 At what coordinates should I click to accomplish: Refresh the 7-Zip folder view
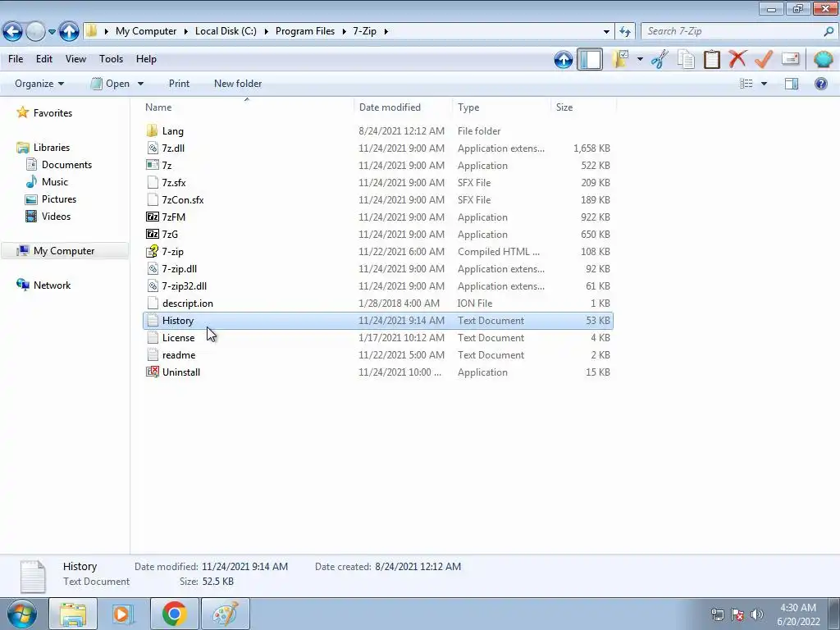[624, 32]
